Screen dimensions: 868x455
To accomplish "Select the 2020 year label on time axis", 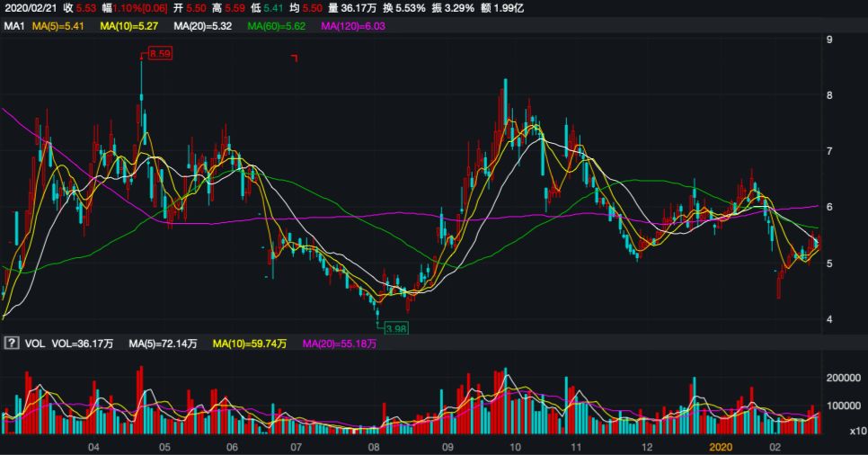I will (722, 446).
